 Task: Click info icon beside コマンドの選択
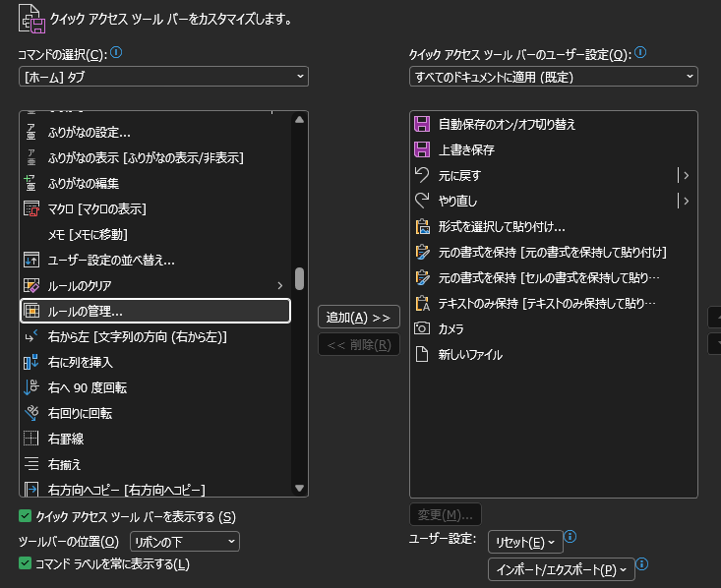[116, 52]
